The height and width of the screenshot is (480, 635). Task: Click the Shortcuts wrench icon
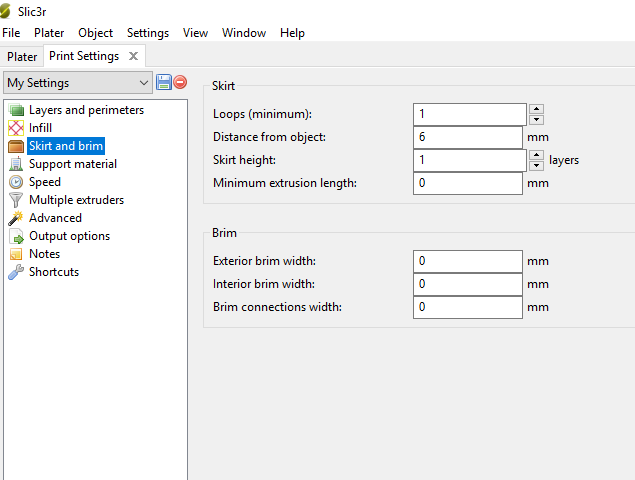coord(16,272)
